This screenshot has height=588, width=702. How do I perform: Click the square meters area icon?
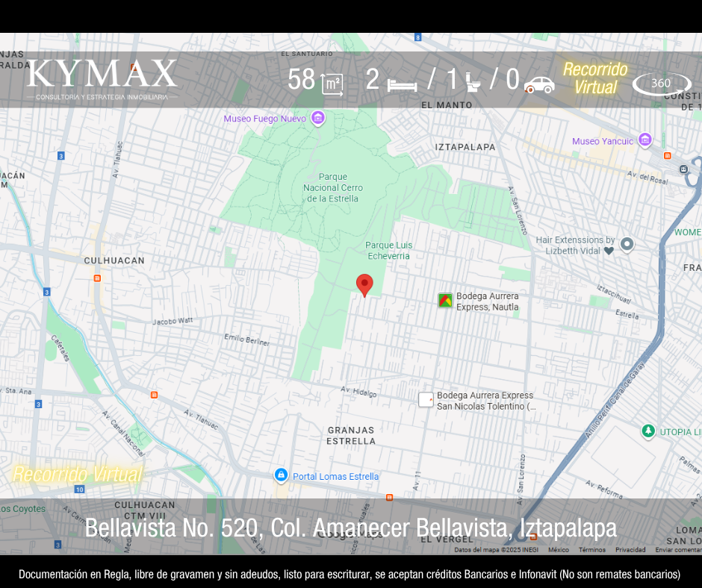332,84
